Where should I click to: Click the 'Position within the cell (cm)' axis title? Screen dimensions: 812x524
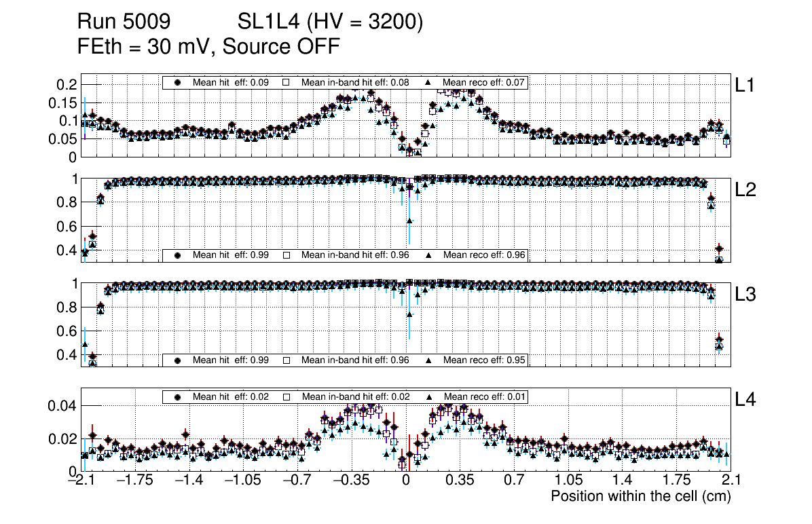coord(640,496)
